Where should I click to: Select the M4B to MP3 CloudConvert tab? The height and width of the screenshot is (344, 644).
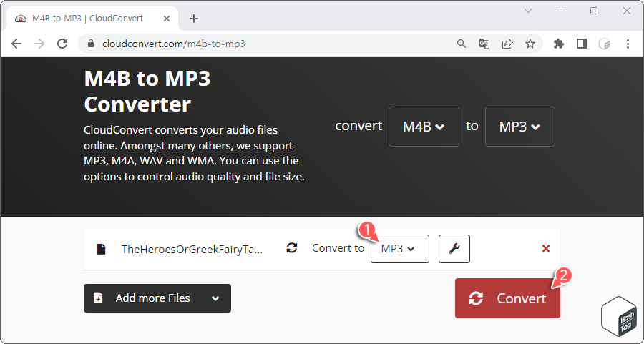(92, 19)
